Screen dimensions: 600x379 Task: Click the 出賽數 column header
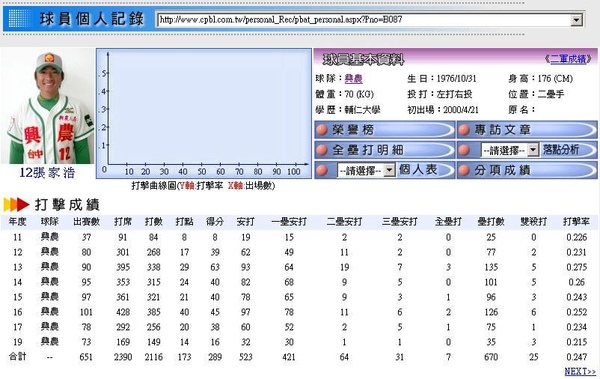coord(86,222)
